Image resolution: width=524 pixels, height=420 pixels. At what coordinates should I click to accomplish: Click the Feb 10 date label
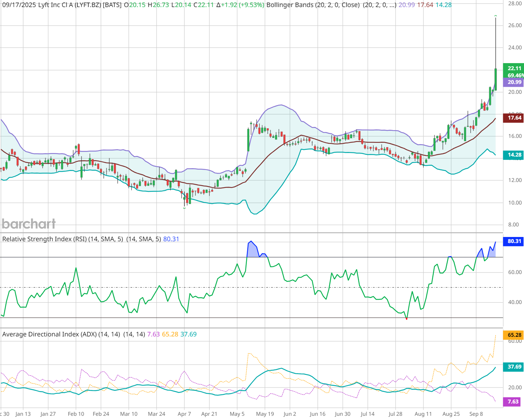click(x=76, y=414)
